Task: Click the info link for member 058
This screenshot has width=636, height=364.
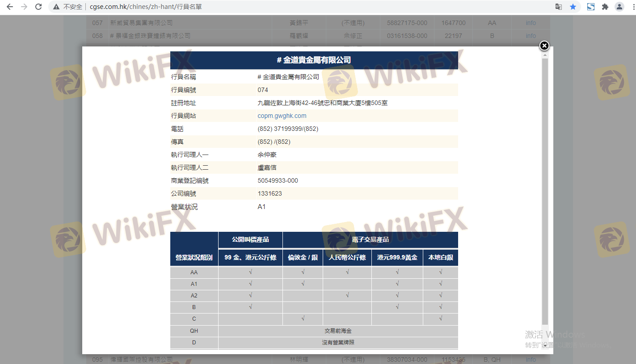Action: pos(531,36)
